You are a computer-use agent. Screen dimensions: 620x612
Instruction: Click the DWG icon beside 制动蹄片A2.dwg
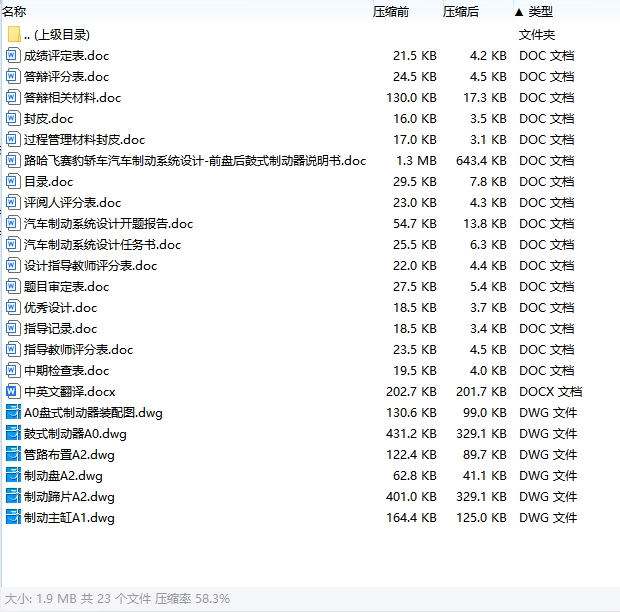click(x=13, y=496)
